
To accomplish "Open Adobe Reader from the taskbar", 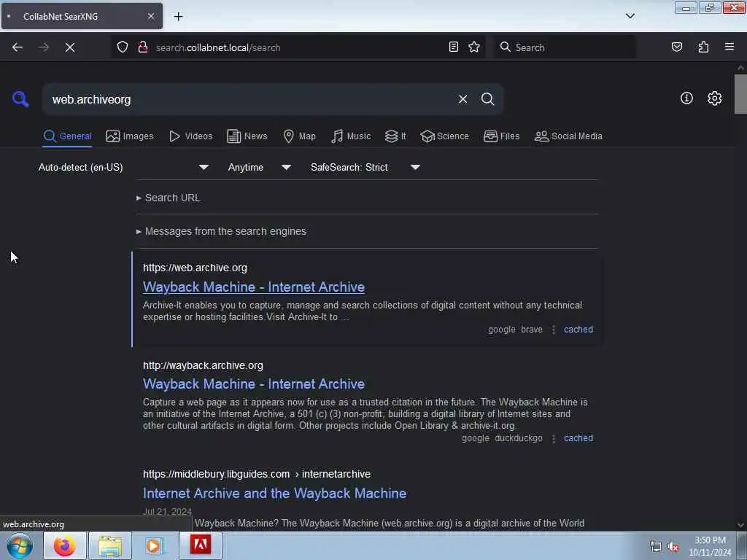I will click(x=200, y=545).
